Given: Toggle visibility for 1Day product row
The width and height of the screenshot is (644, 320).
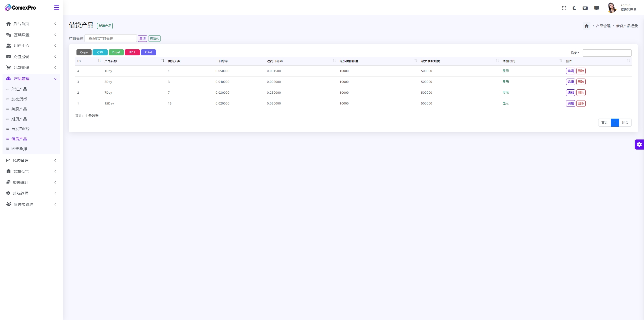Looking at the screenshot, I should 506,71.
